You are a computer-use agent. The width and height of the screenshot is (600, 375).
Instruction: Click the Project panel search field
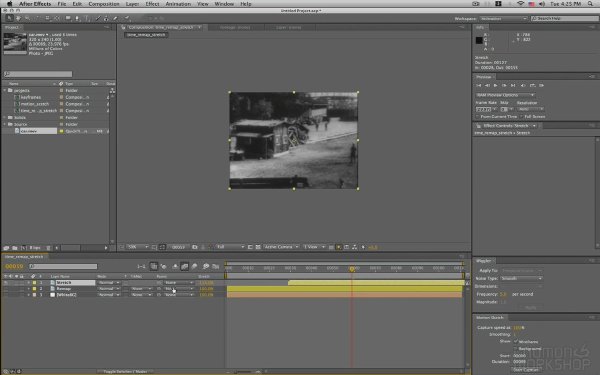tap(38, 74)
